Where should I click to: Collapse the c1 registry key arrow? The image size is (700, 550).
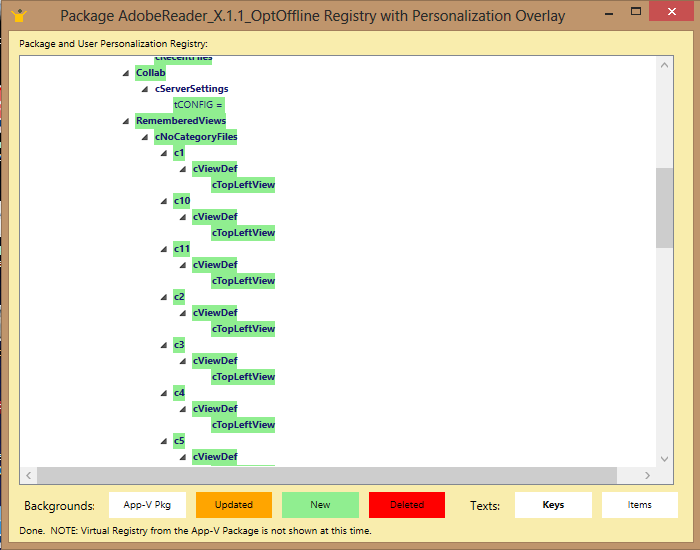(x=164, y=153)
